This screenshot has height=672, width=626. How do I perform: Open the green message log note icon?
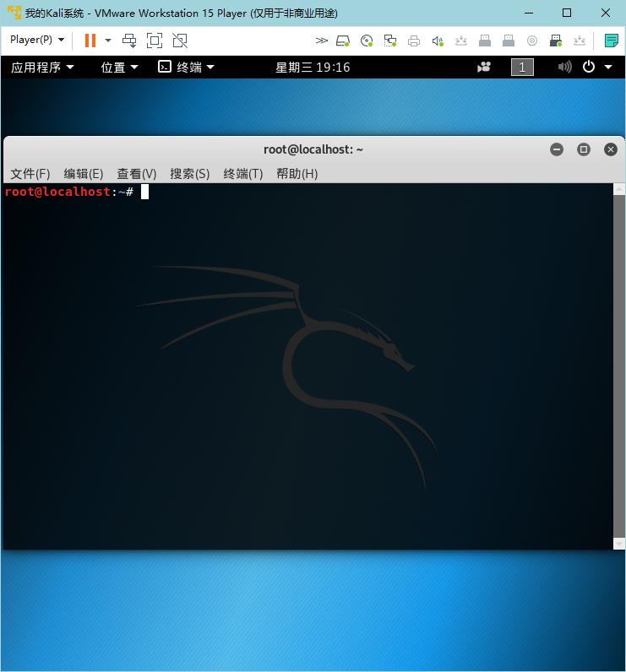pyautogui.click(x=611, y=41)
